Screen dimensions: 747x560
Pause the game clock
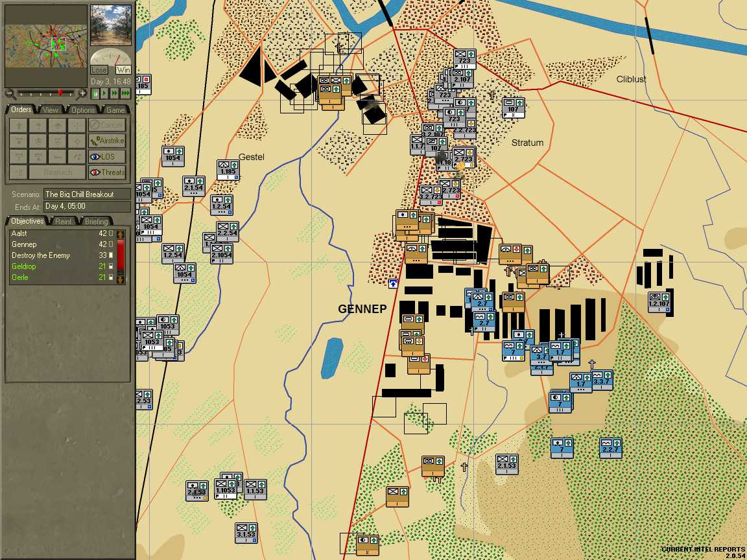click(95, 93)
